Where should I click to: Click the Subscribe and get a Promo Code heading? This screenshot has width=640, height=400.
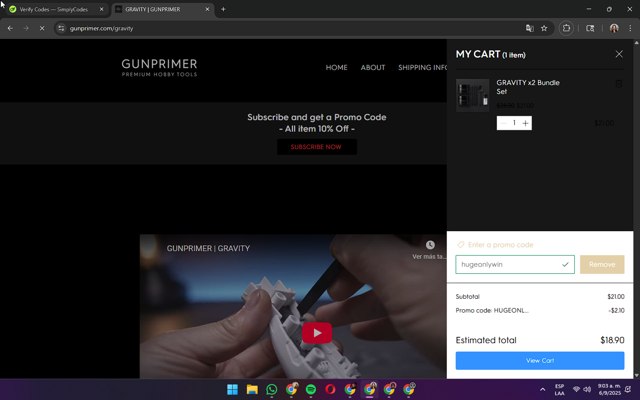tap(317, 117)
